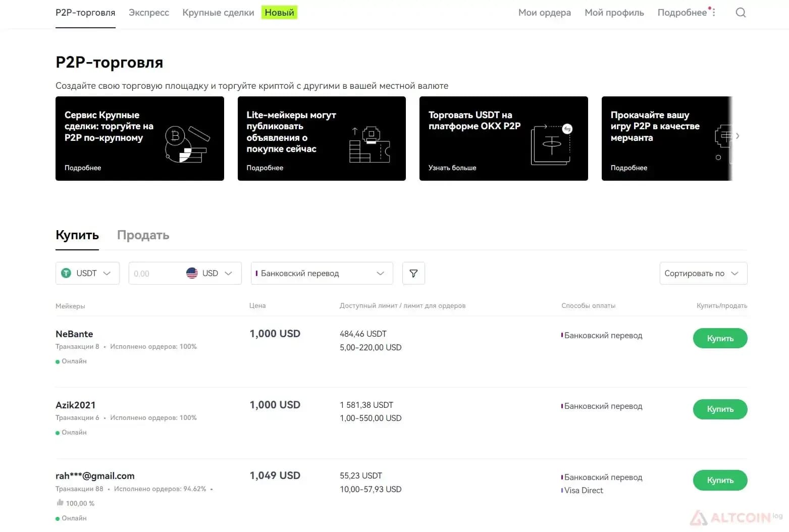Open the three-dot menu beside Подробнее
This screenshot has width=789, height=532.
(714, 13)
